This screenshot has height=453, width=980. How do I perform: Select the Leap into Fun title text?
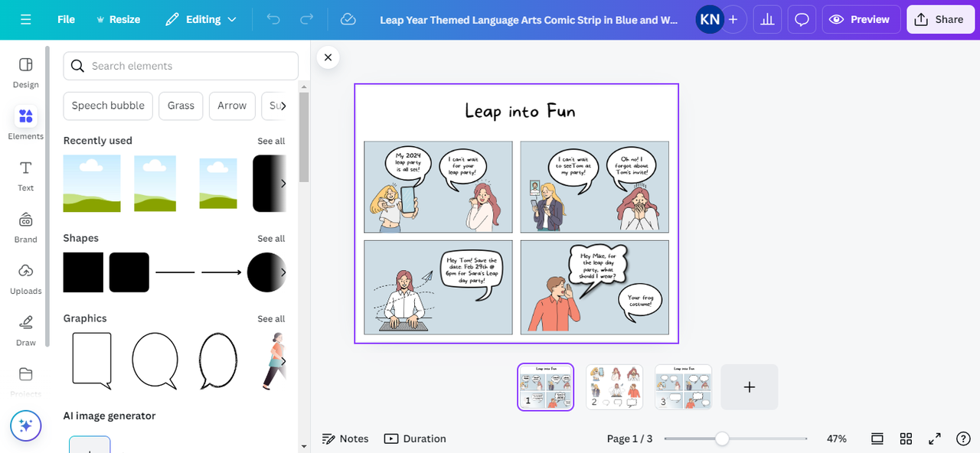pos(520,112)
